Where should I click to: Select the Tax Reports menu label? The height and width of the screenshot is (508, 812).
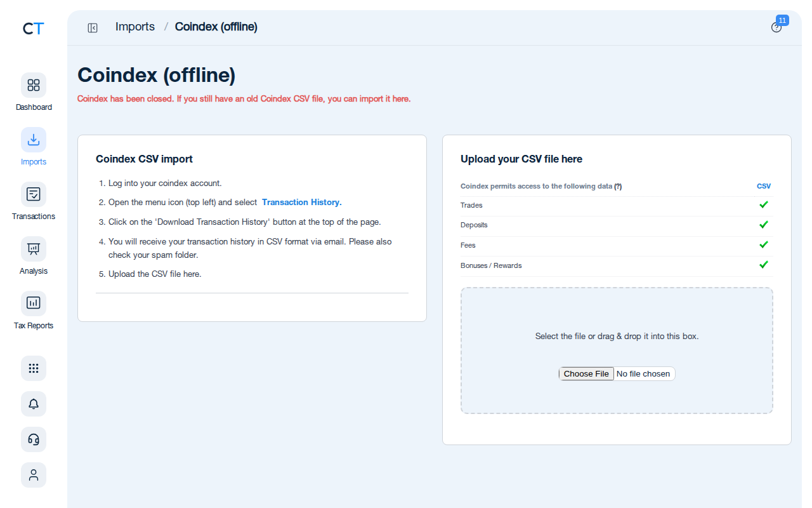34,326
